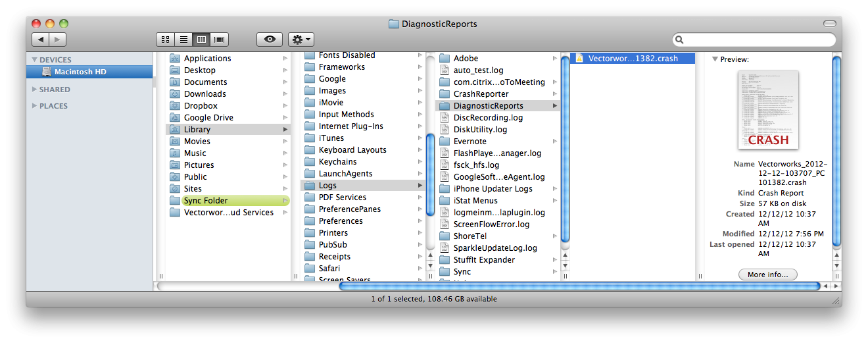Open the Dropbox folder
Viewport: 868px width, 343px height.
click(201, 106)
